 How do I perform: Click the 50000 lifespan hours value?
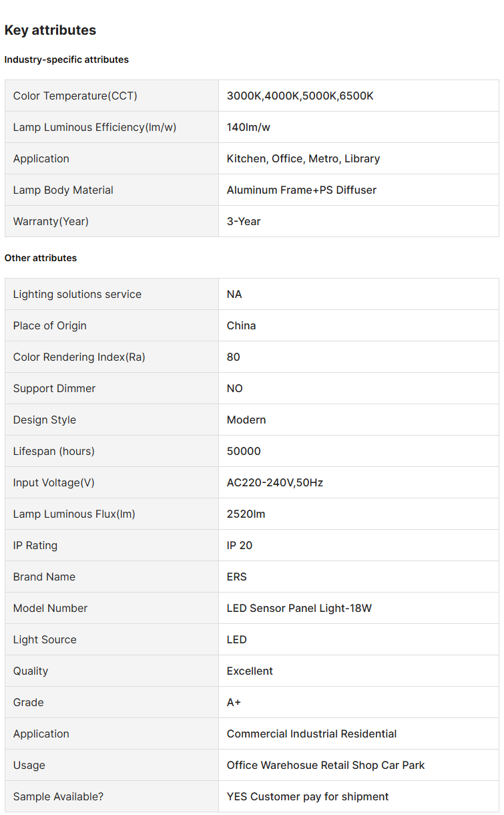[x=244, y=451]
